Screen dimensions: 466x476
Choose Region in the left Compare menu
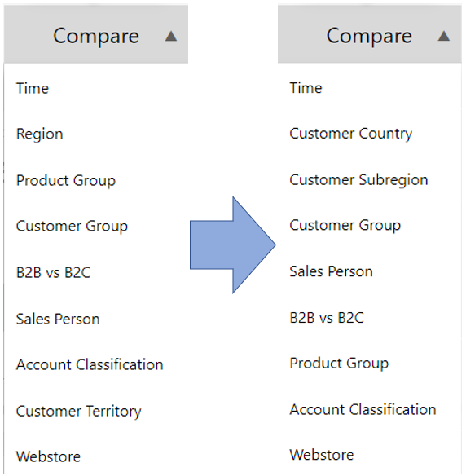(x=40, y=134)
